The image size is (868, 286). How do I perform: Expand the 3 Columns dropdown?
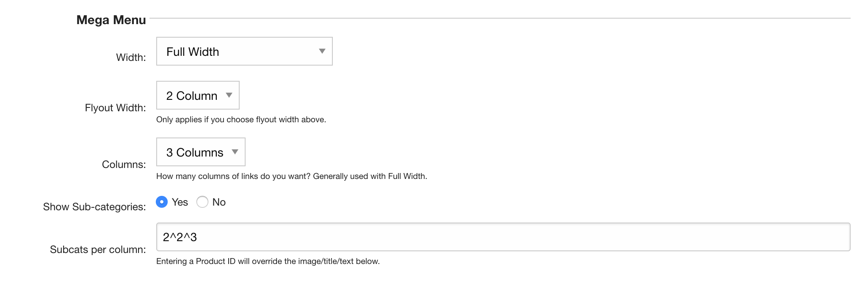pyautogui.click(x=201, y=152)
